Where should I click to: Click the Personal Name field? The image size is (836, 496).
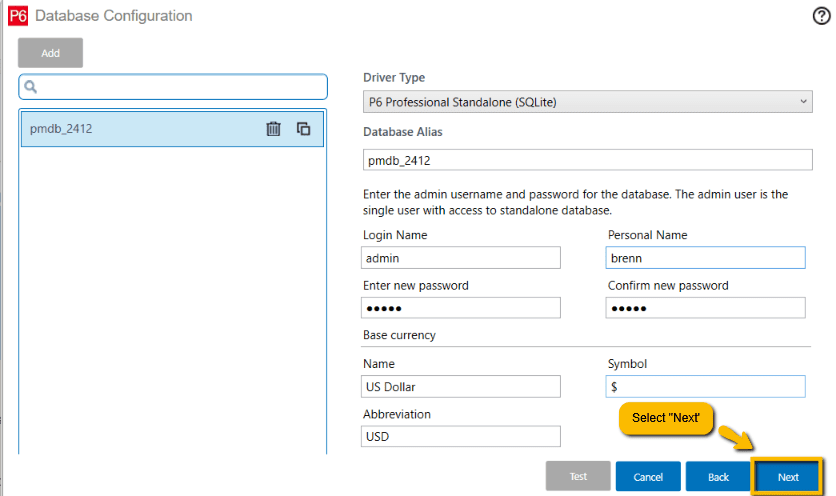click(x=705, y=258)
